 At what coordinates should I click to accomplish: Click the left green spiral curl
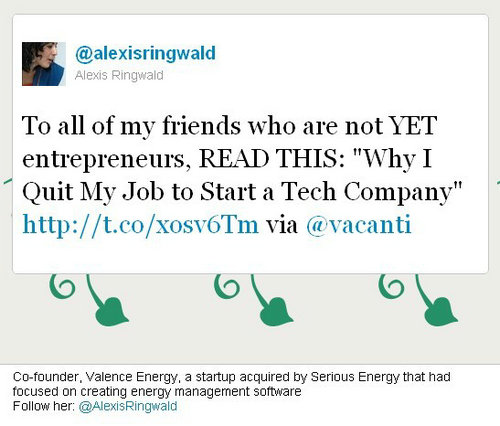[x=62, y=286]
